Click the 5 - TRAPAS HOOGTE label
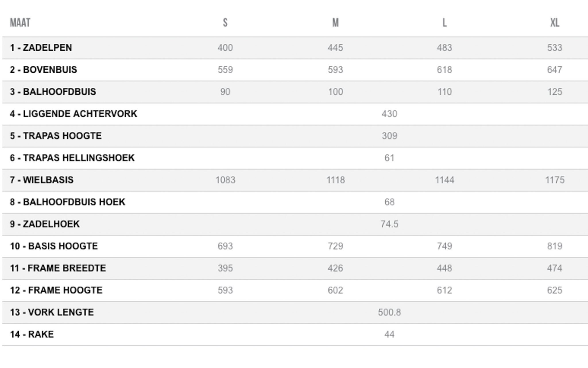This screenshot has height=368, width=588. [x=56, y=136]
